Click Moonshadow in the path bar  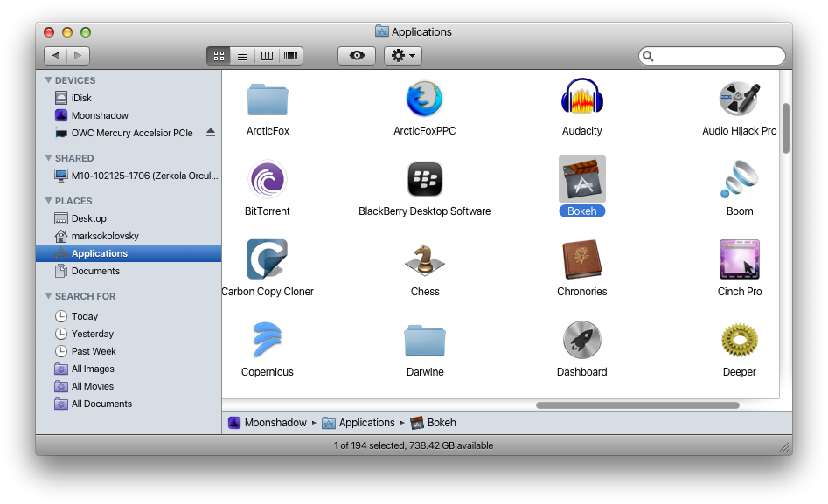275,423
